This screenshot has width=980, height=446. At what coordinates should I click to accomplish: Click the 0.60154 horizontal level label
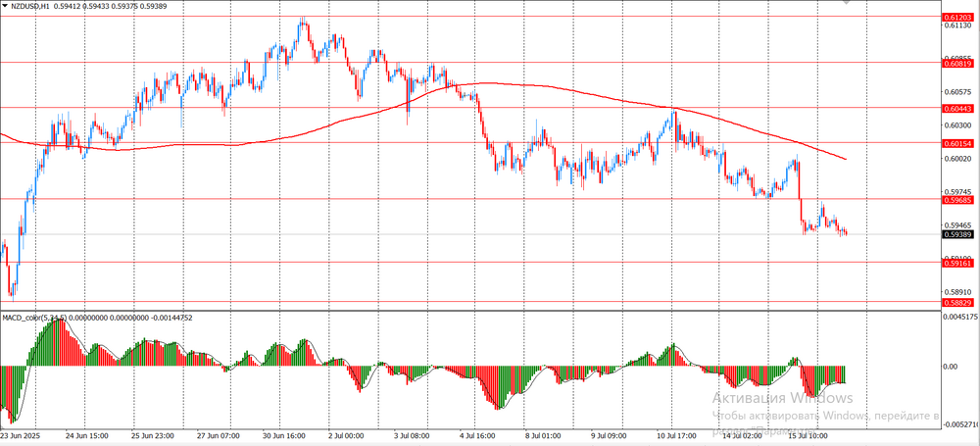coord(957,143)
